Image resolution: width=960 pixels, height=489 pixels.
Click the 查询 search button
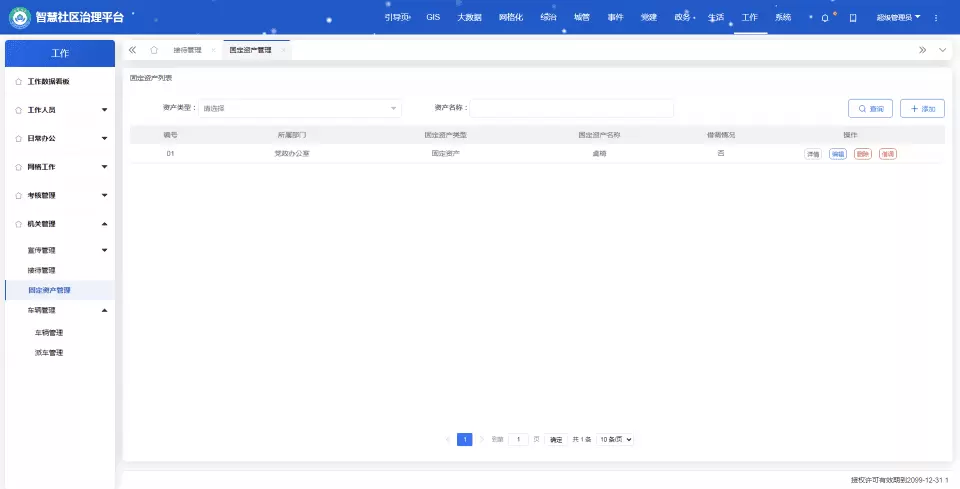click(x=870, y=108)
